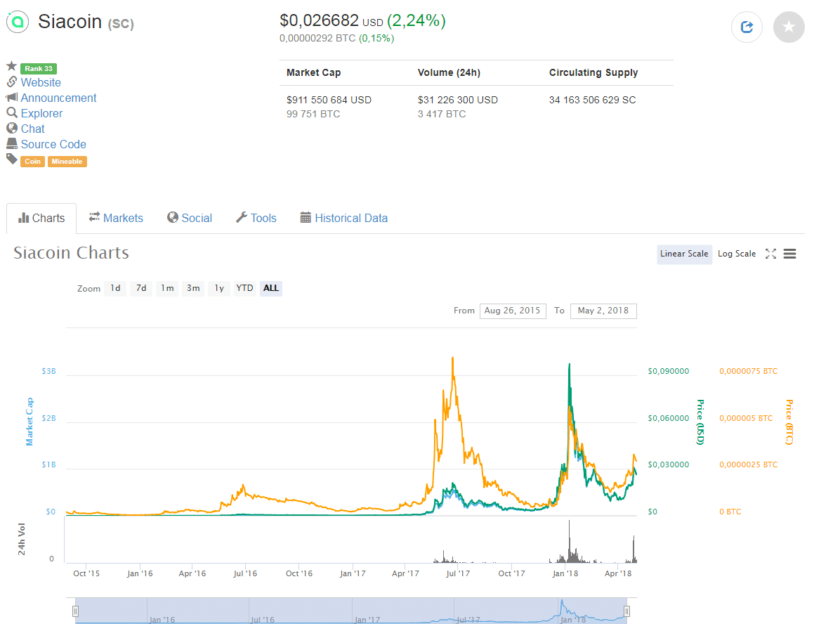Set zoom to 3m
Viewport: 840px width, 624px height.
pyautogui.click(x=193, y=288)
